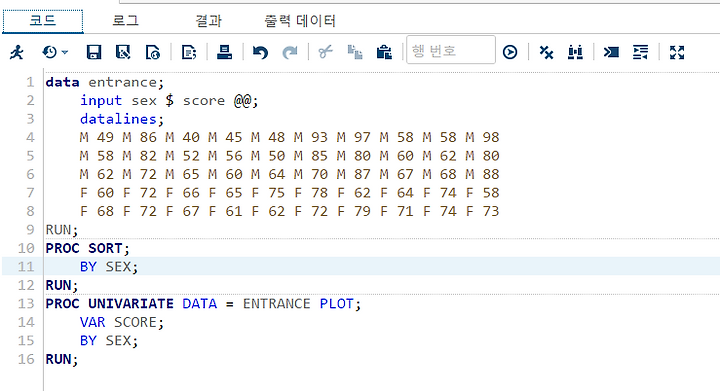Click 'PROC UNIVARIATE' statement
720x391 pixels.
109,304
